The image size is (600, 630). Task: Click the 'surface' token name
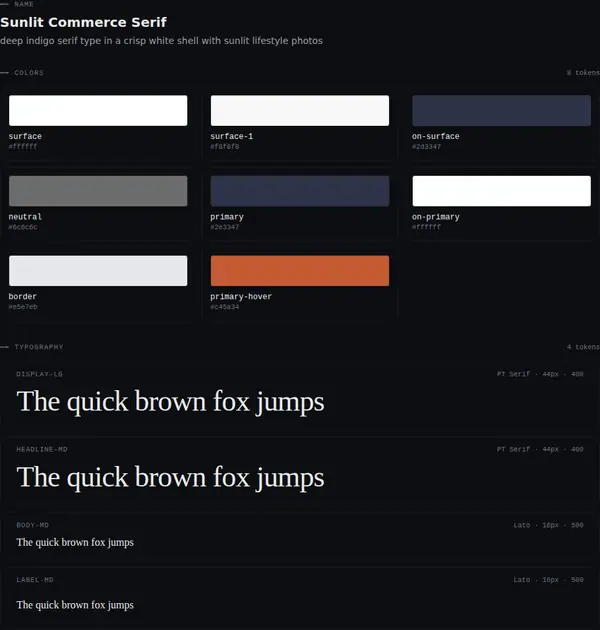coord(25,136)
